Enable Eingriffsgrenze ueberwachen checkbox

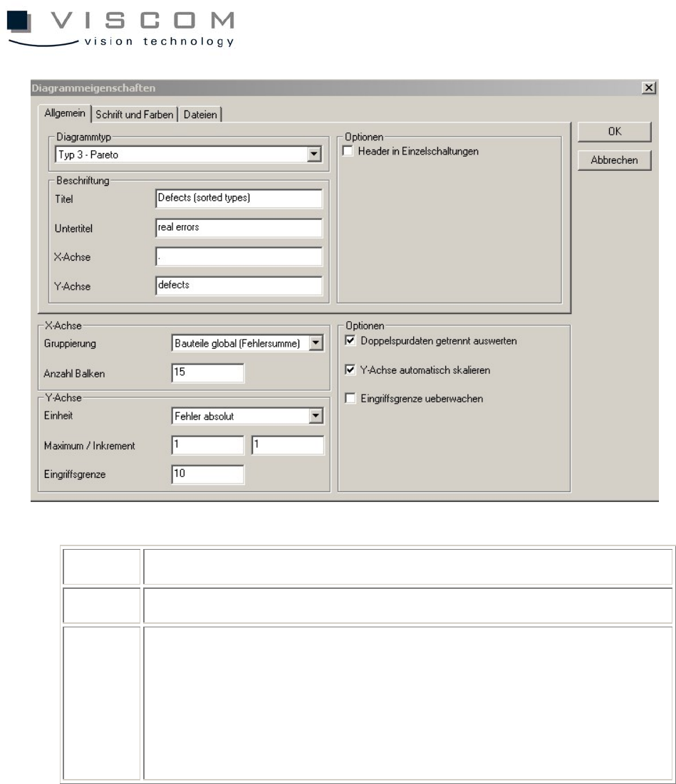(350, 399)
